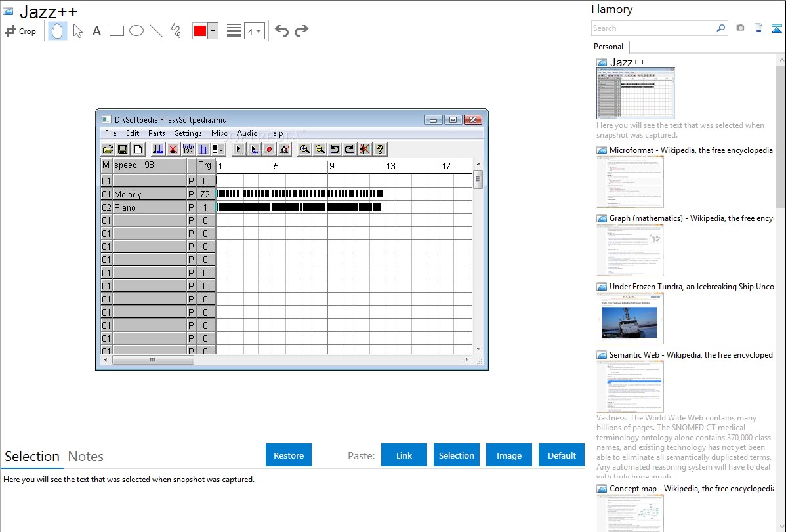Image resolution: width=786 pixels, height=532 pixels.
Task: Click the zoom out magnifier icon
Action: pyautogui.click(x=320, y=150)
